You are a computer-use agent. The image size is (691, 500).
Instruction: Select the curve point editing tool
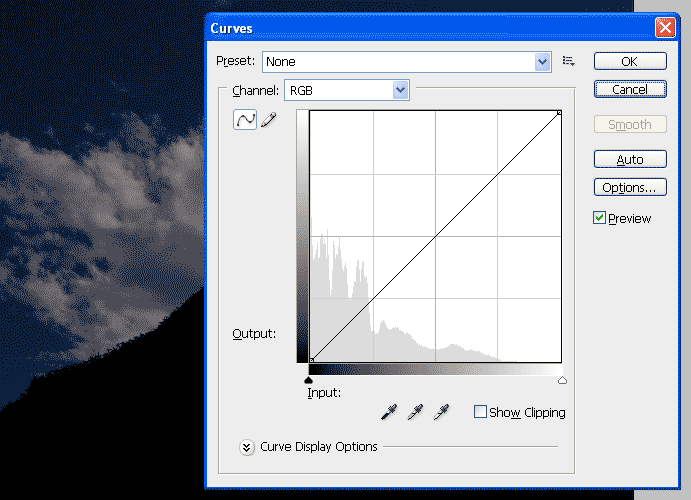point(245,119)
